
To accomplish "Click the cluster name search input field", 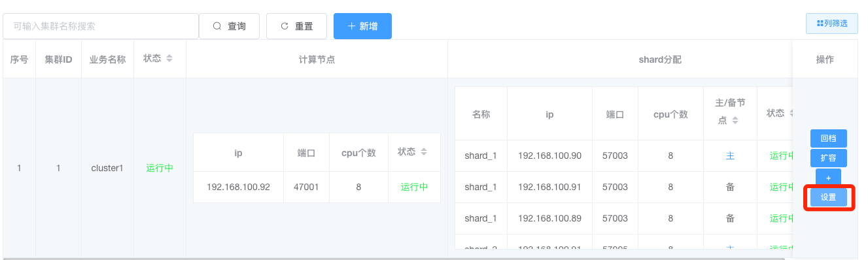I will pos(101,26).
